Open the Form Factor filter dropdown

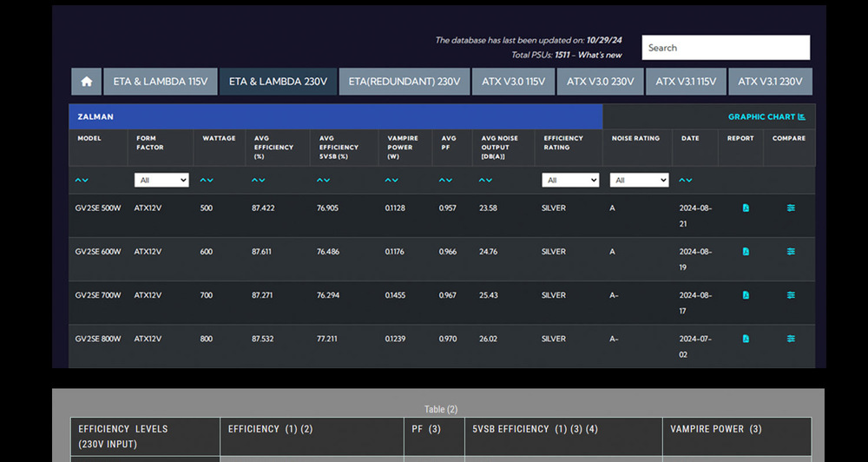point(161,180)
